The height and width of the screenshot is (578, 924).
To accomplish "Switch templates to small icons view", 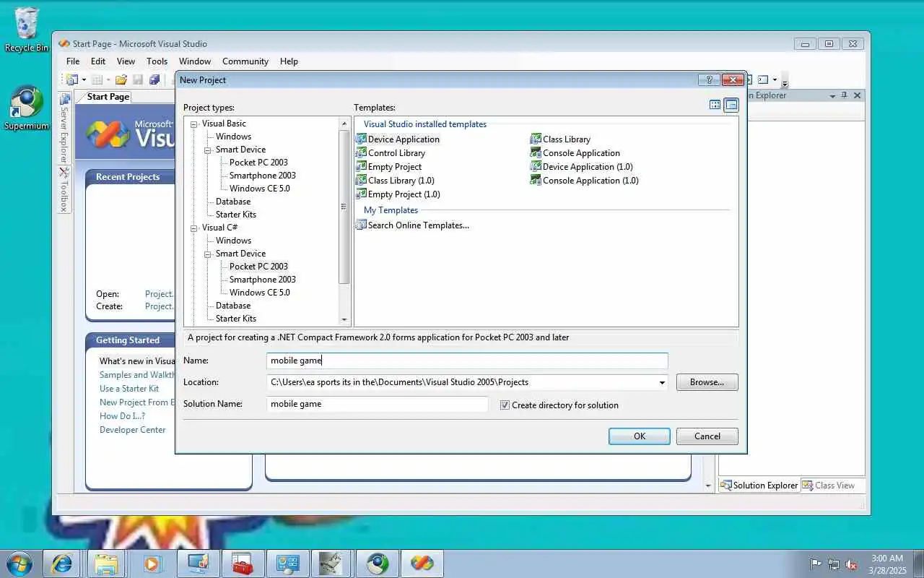I will coord(731,105).
